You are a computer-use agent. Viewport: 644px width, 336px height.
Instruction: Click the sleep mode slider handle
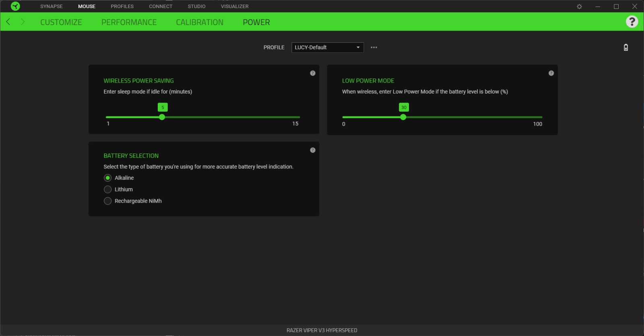[x=162, y=117]
